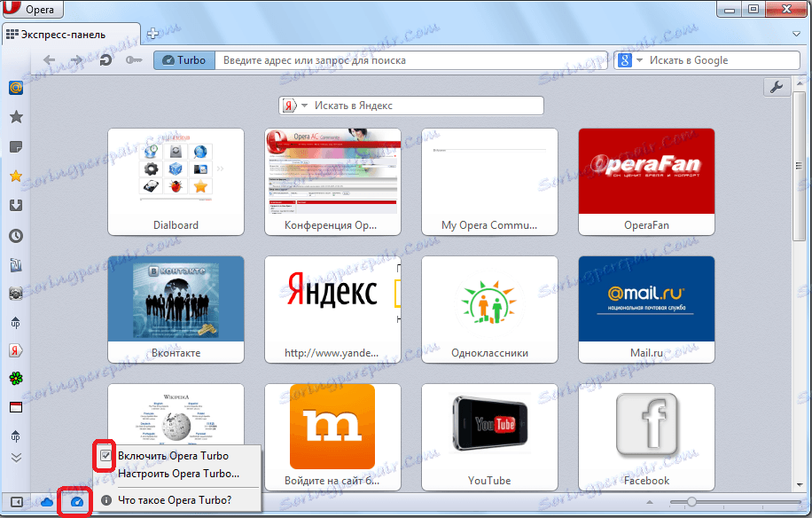Click the scrollbar up arrow
This screenshot has height=518, width=812.
pos(800,82)
